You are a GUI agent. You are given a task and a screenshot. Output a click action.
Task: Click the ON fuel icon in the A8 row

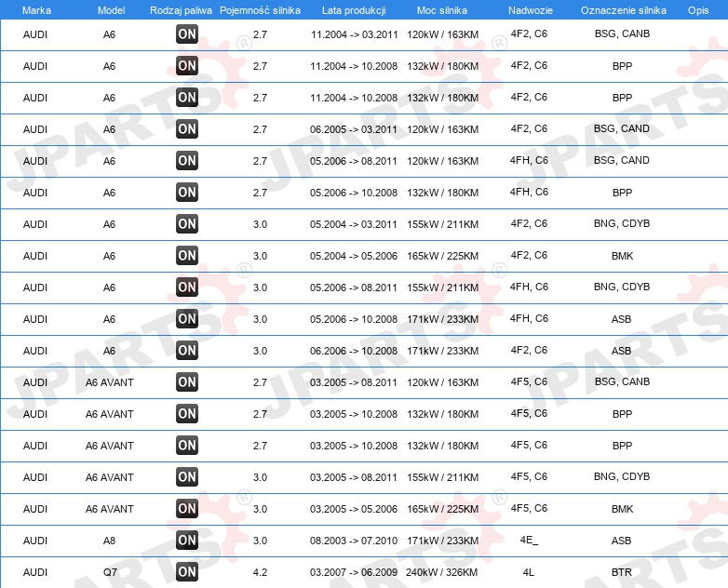[187, 541]
